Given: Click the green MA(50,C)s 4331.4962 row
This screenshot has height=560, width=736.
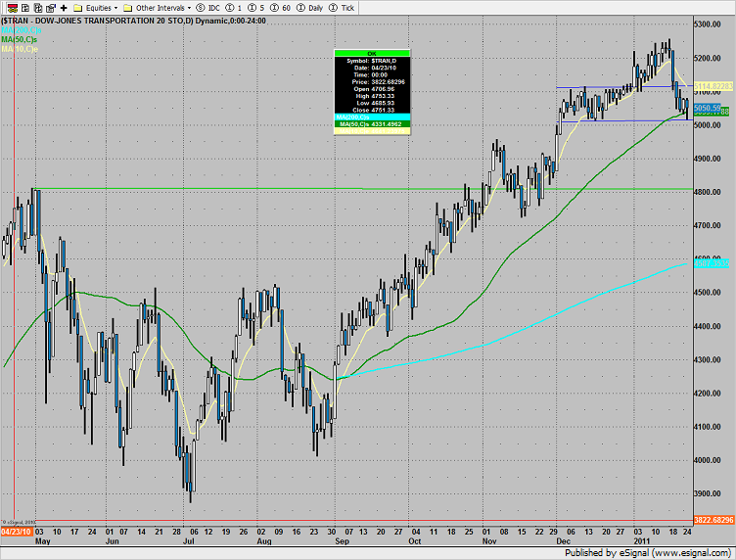Looking at the screenshot, I should [372, 124].
